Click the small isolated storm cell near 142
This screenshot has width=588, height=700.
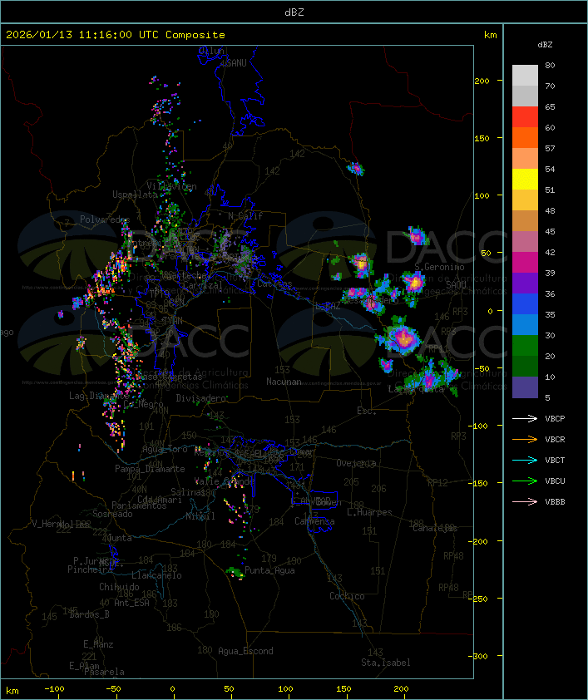point(356,169)
